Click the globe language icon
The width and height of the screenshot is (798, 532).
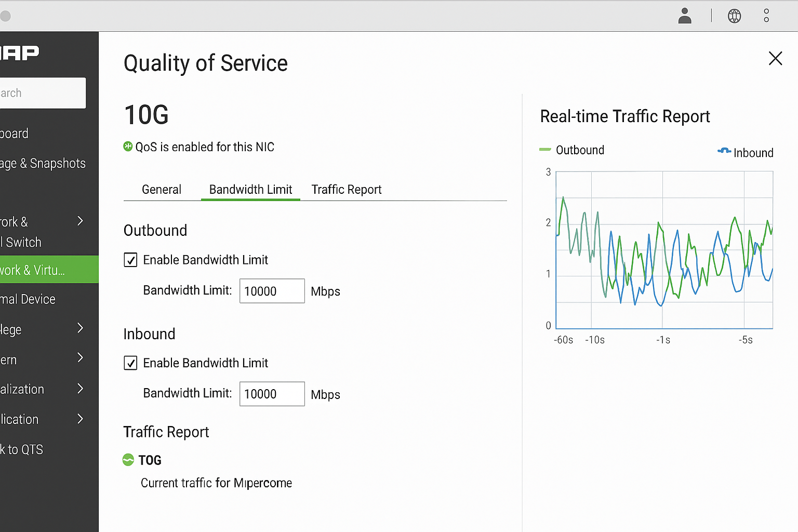tap(734, 16)
